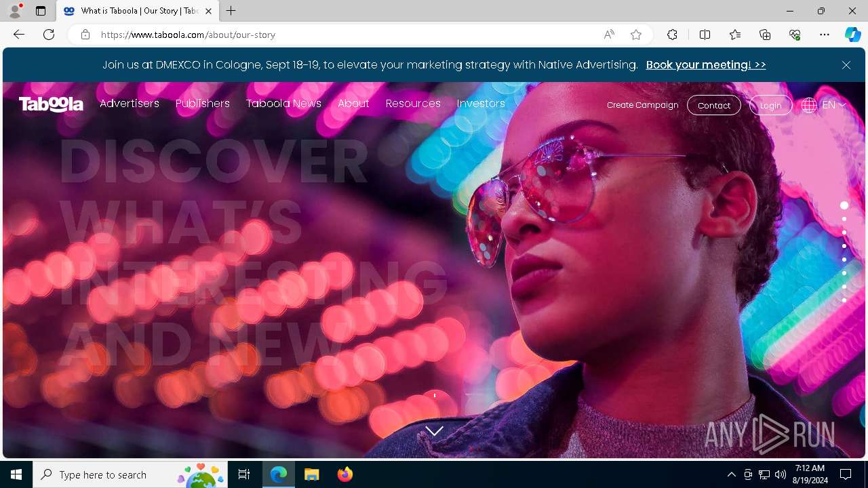Add page to favorites star icon
This screenshot has width=868, height=488.
point(636,35)
